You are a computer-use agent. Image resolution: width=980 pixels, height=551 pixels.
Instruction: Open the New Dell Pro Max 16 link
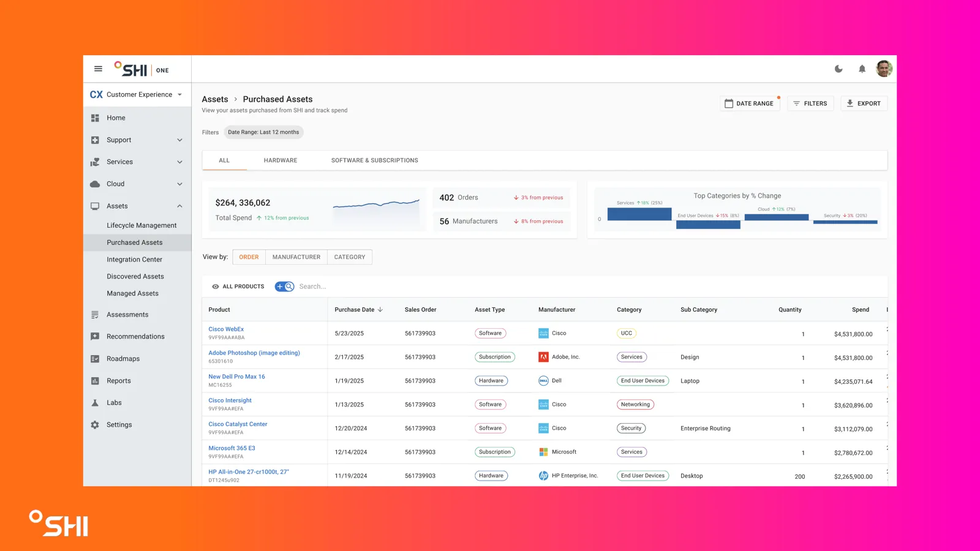tap(236, 377)
